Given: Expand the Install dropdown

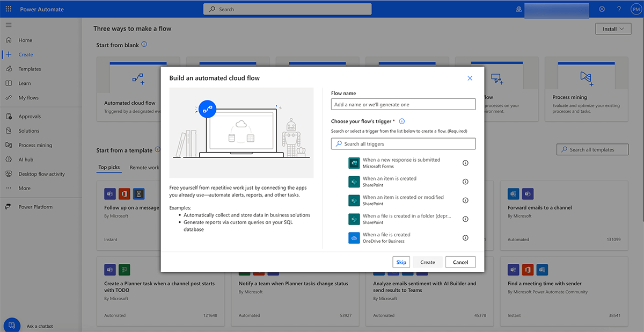Looking at the screenshot, I should pos(613,29).
